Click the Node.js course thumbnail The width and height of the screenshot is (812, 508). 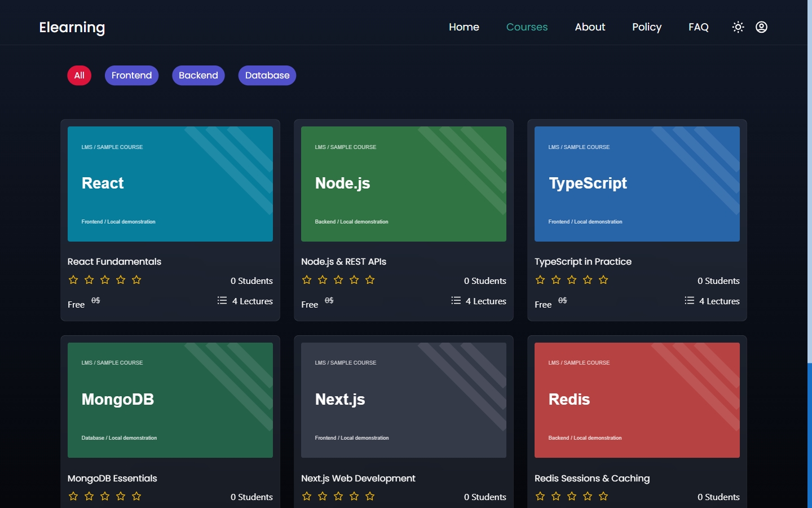[x=404, y=184]
